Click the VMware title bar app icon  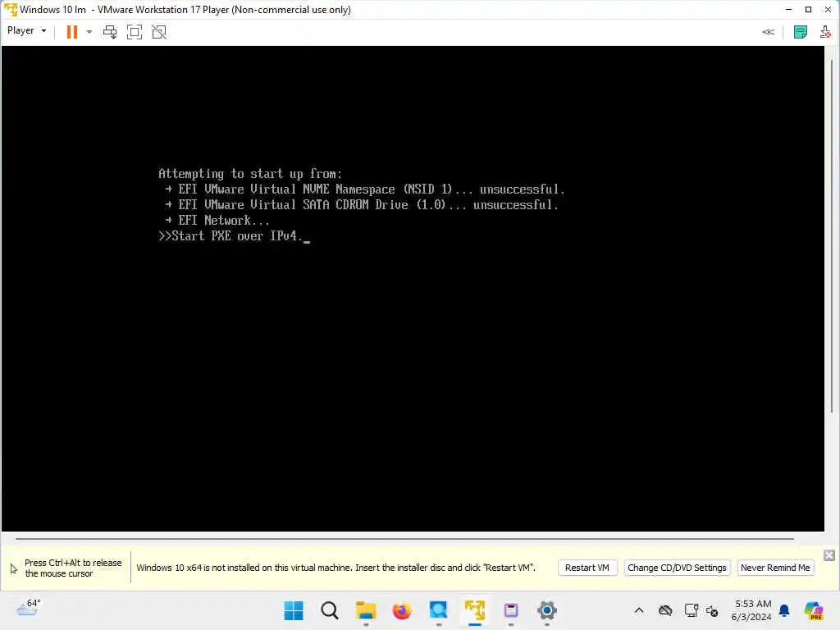pos(10,10)
